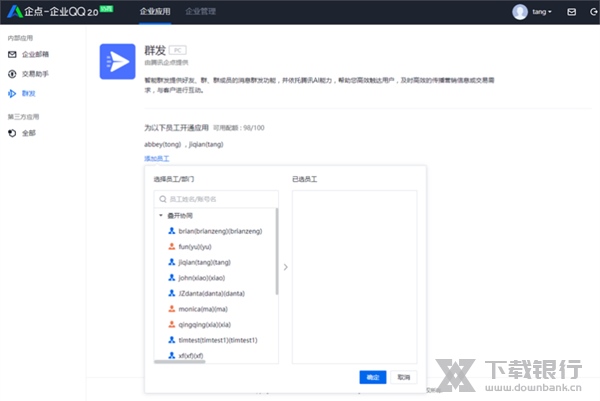Click the abbey(tong) enabled employee text
600x401 pixels.
162,144
